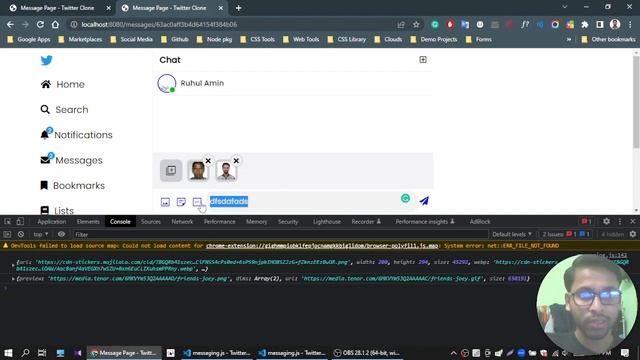Viewport: 640px width, 360px height.
Task: Switch to DevTools Application tab
Action: coord(51,222)
